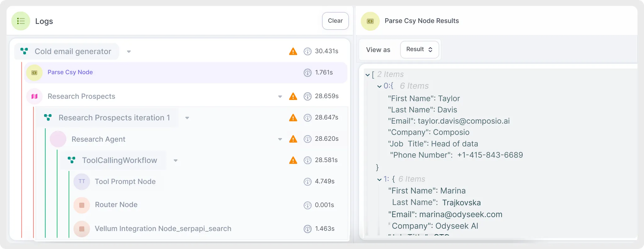
Task: Click the warning icon on Cold email generator
Action: click(293, 51)
